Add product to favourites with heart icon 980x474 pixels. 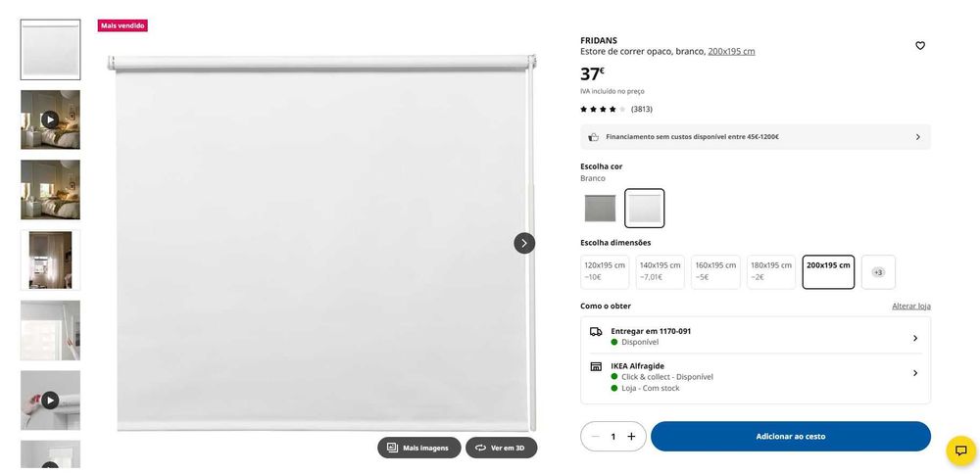coord(920,46)
